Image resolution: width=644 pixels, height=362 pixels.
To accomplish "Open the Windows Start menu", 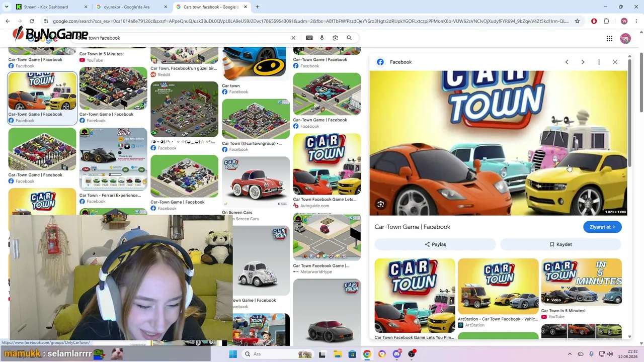I will [232, 354].
